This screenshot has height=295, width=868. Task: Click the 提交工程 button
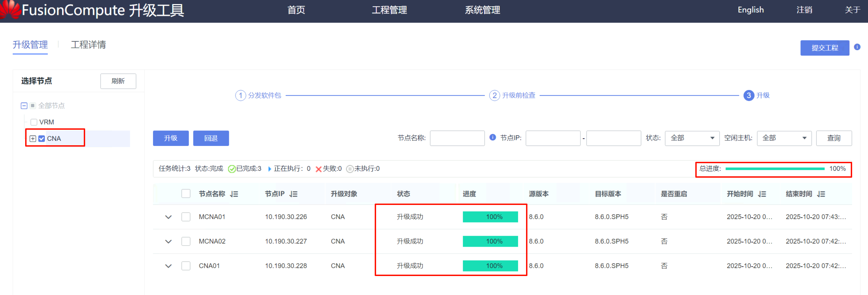click(x=825, y=48)
